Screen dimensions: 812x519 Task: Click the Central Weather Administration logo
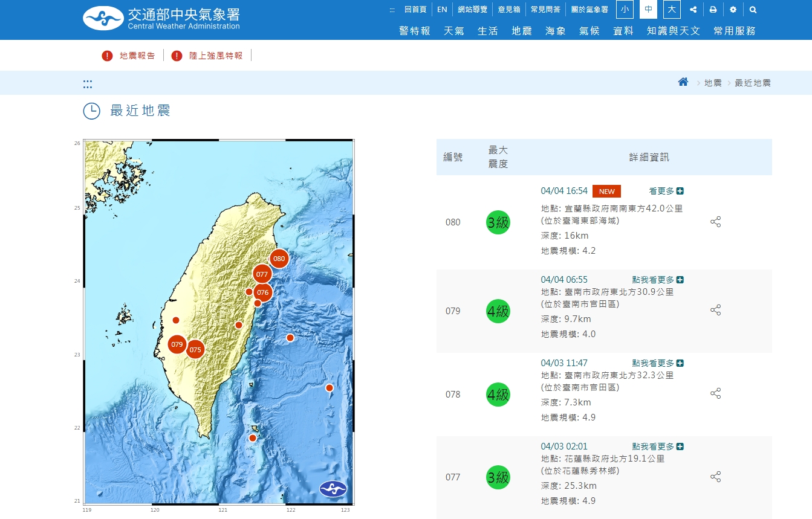point(161,18)
